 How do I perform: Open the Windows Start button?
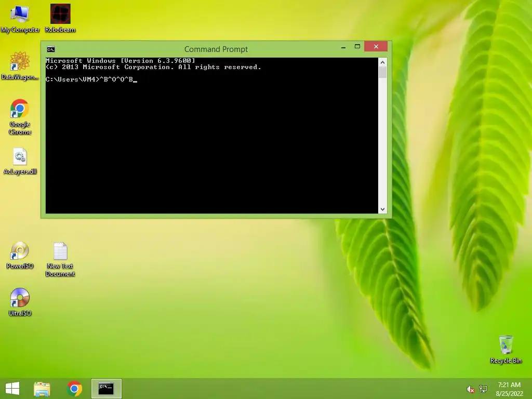[x=12, y=389]
